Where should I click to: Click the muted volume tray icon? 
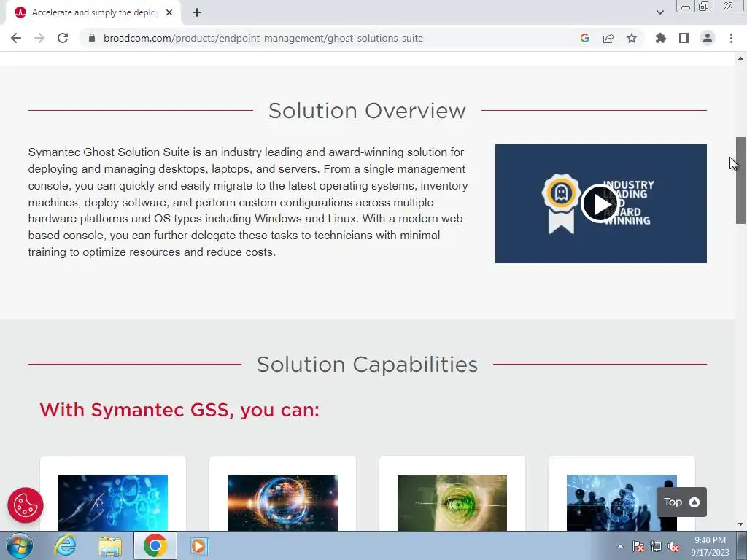(x=673, y=546)
